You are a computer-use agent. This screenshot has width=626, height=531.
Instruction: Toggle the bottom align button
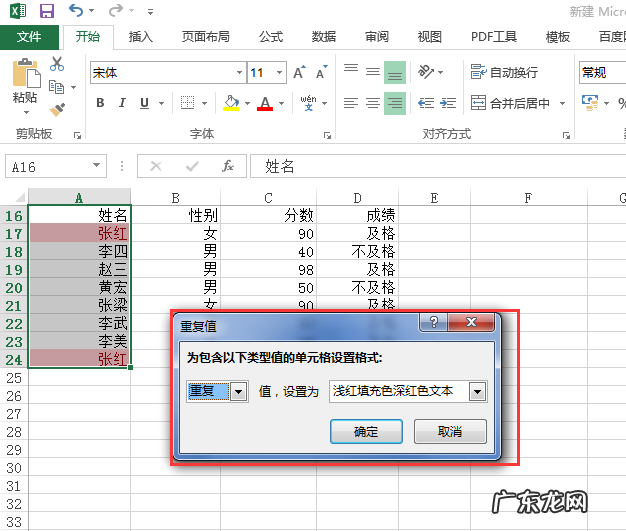click(x=395, y=72)
